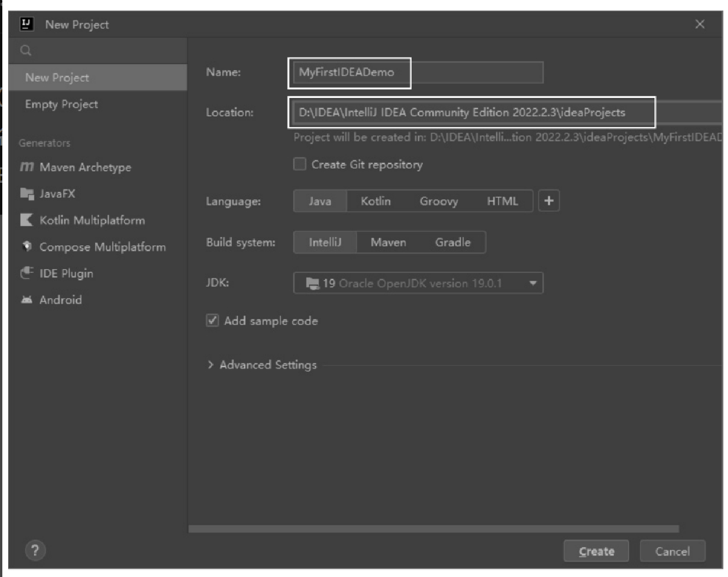Click the 'JDK:' label

pos(218,283)
